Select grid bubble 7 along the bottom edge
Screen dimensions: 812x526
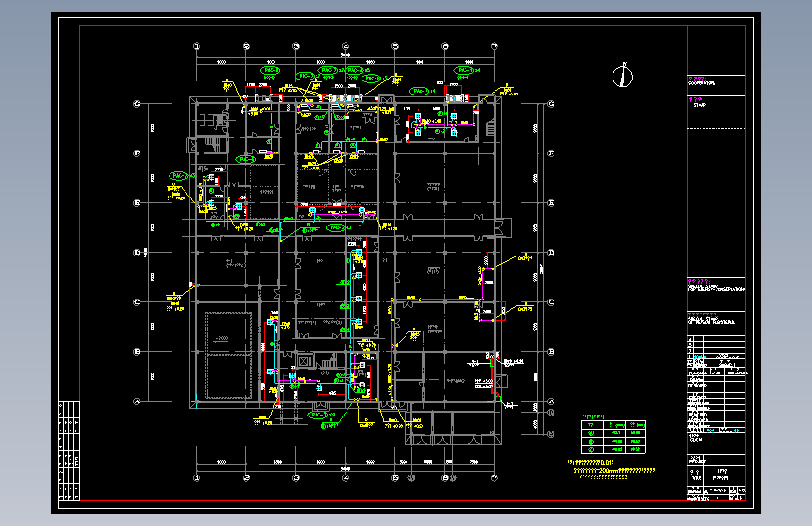point(494,478)
